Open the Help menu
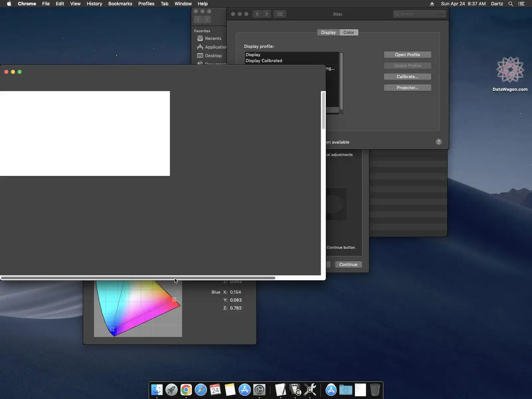The width and height of the screenshot is (532, 399). 202,4
